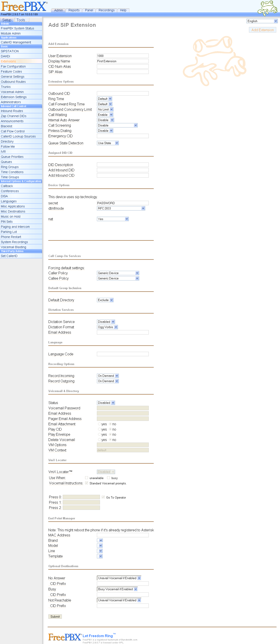Select no for Play CID

tap(110, 429)
